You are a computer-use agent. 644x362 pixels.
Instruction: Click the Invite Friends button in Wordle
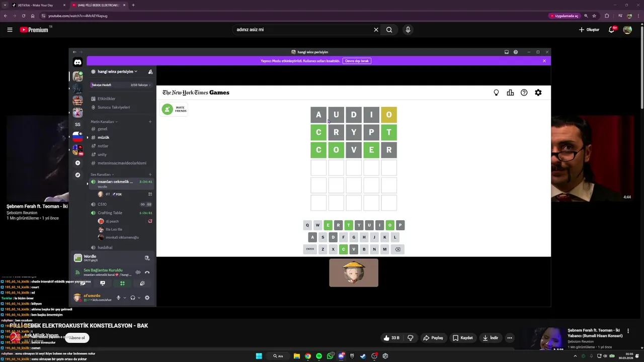[174, 109]
